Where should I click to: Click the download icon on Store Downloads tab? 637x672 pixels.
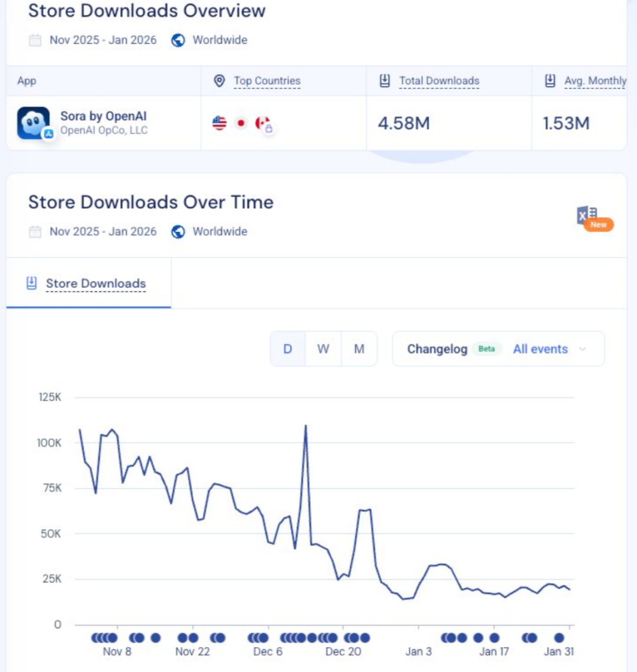32,283
